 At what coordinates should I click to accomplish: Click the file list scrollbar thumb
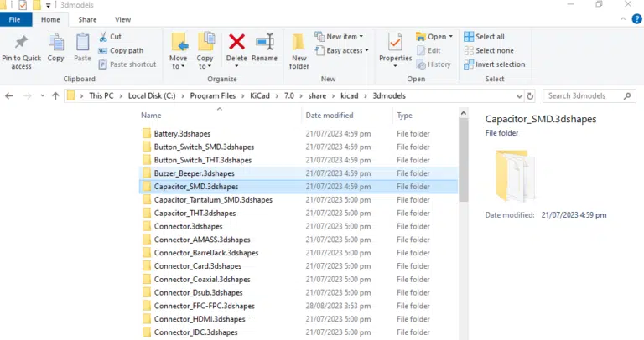coord(463,160)
